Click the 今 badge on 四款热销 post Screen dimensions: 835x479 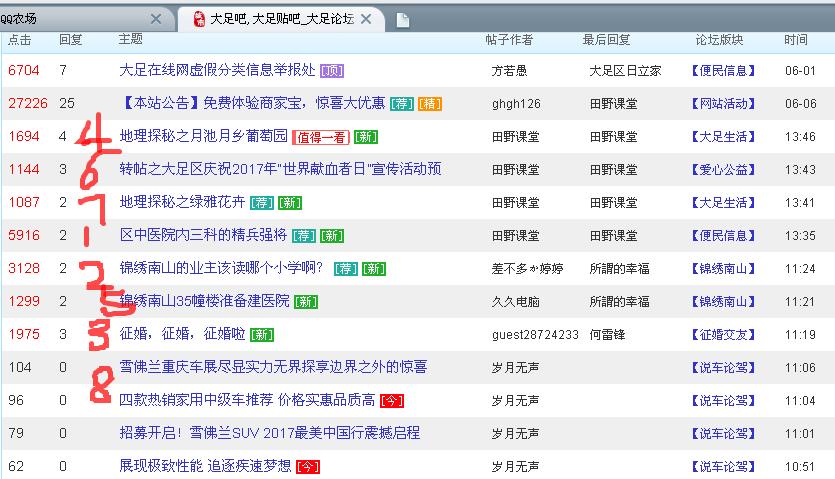[392, 401]
